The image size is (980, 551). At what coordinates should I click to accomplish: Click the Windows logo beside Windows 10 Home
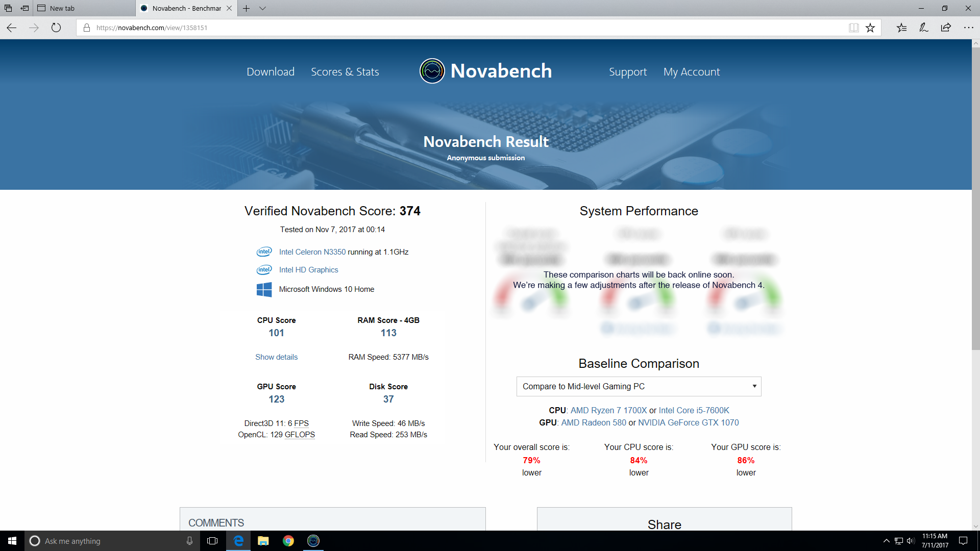pyautogui.click(x=264, y=289)
